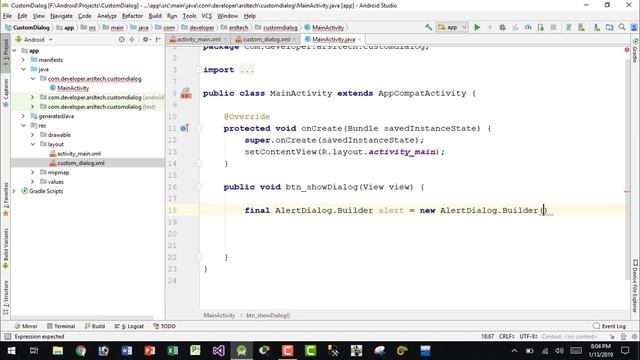
Task: Click CRLF line separator in status bar
Action: (x=506, y=337)
